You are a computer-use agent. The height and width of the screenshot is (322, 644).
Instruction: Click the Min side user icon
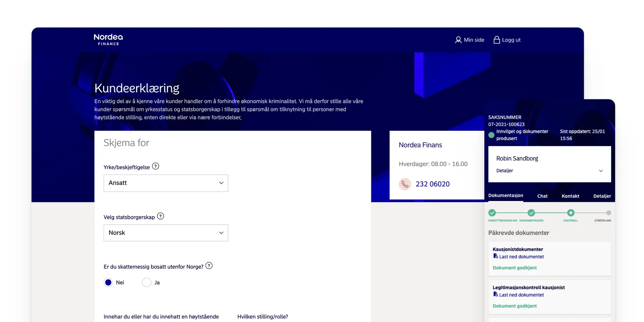458,40
